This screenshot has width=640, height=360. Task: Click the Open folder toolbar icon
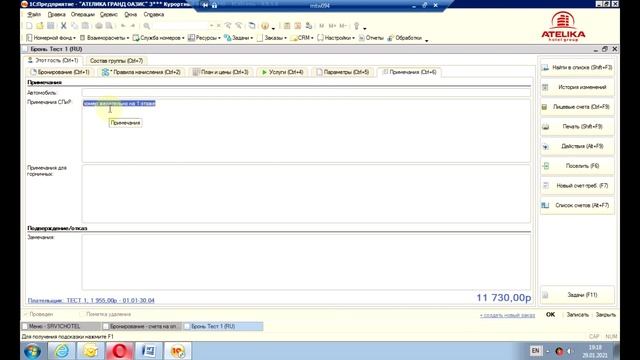pos(40,26)
